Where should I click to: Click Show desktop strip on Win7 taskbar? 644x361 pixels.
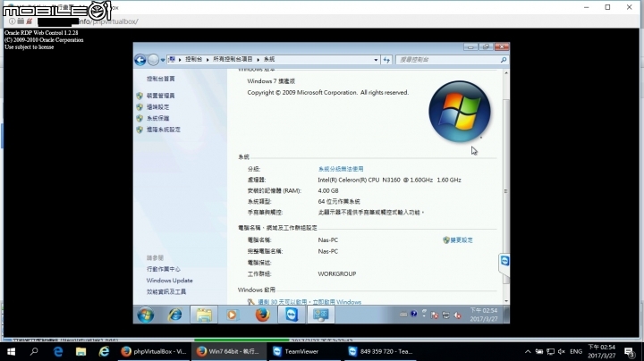pos(506,315)
